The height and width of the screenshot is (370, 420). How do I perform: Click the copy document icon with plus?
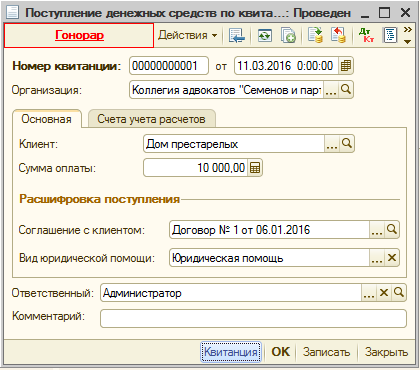pyautogui.click(x=288, y=35)
